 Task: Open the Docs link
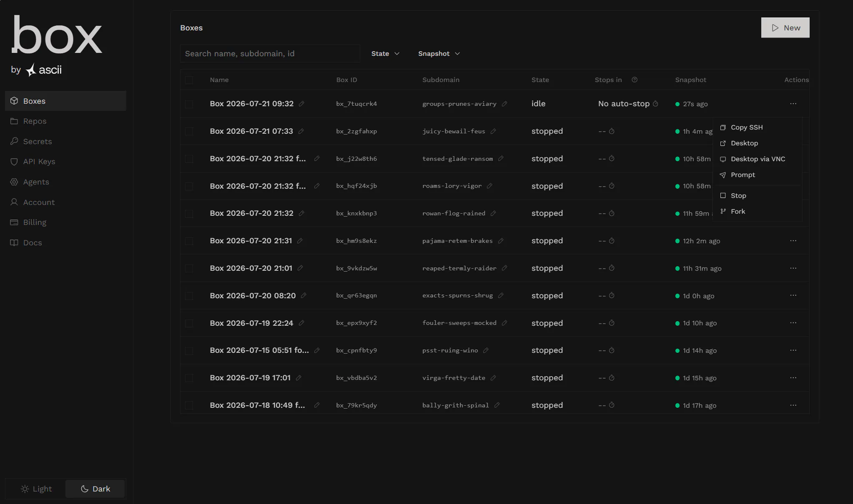click(65, 243)
